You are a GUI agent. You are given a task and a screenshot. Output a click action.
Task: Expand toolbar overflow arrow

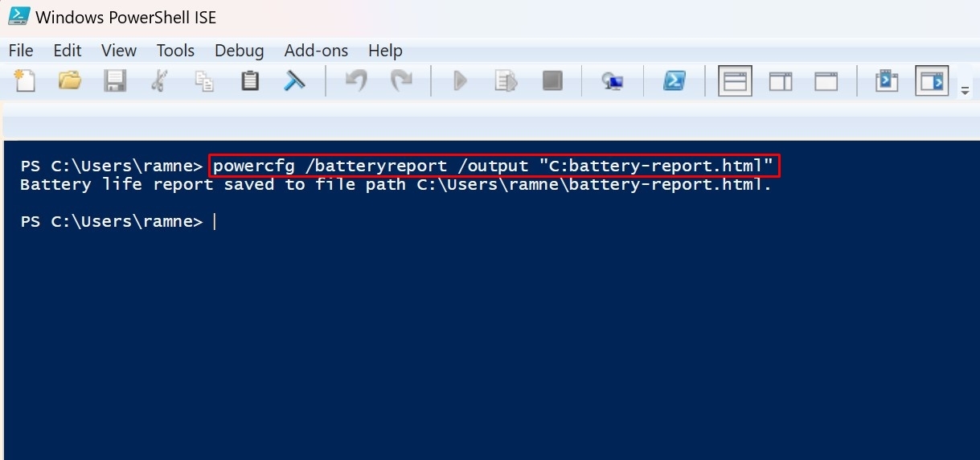pos(966,91)
